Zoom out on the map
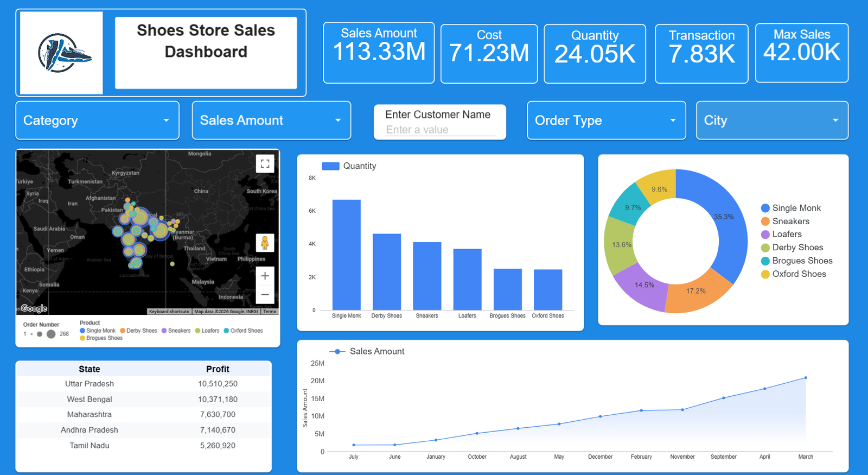The width and height of the screenshot is (868, 475). coord(265,294)
